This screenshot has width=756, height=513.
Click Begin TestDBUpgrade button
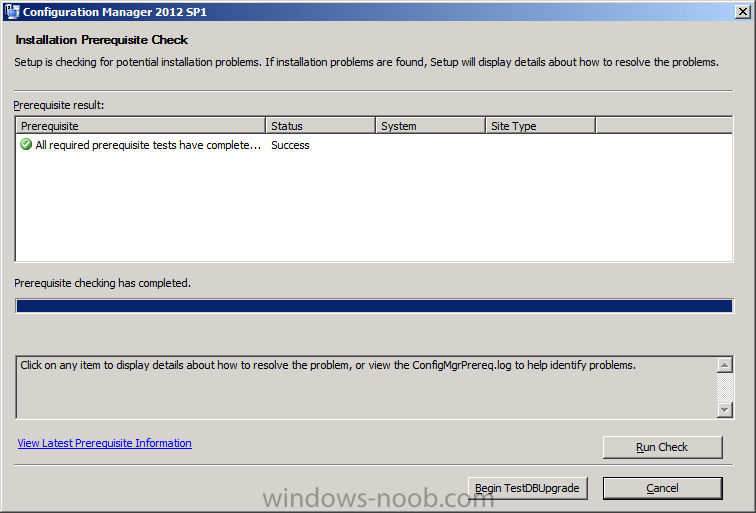(x=527, y=488)
